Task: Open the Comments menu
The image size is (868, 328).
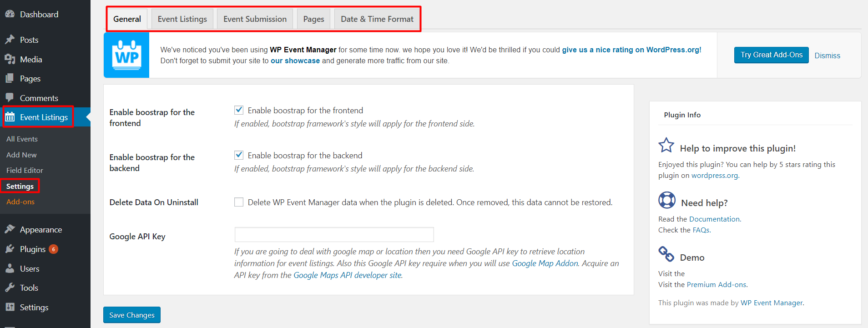Action: click(x=39, y=98)
